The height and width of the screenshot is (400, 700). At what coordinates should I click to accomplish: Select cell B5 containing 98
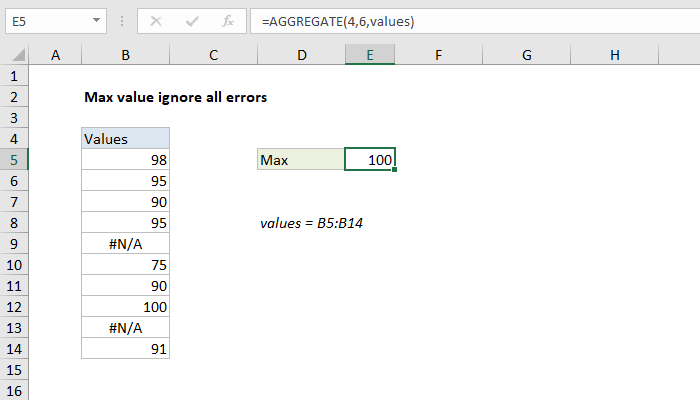point(125,160)
